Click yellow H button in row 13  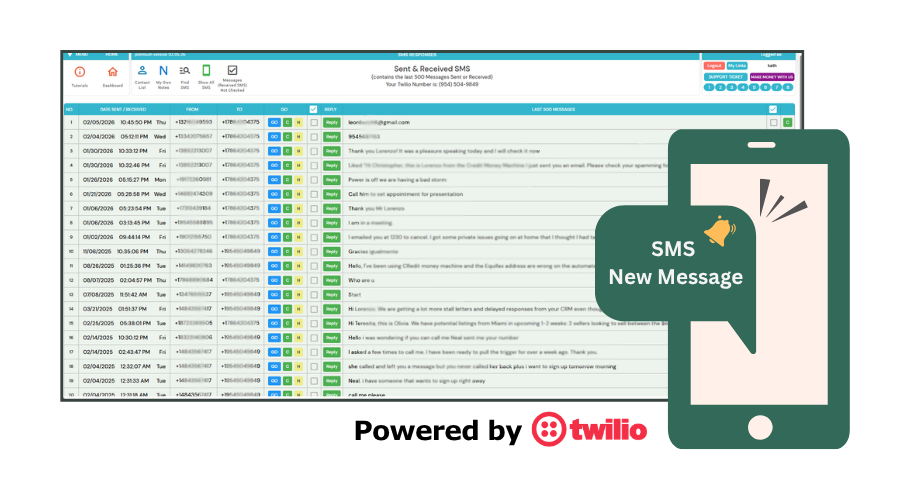pos(298,294)
